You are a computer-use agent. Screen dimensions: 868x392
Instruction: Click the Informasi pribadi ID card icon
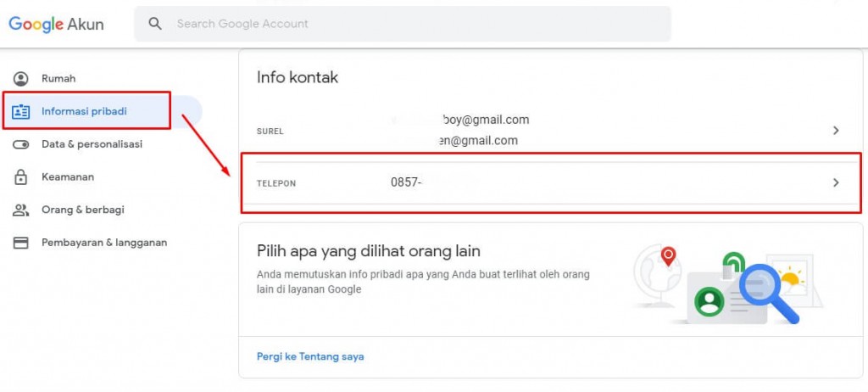[x=21, y=111]
